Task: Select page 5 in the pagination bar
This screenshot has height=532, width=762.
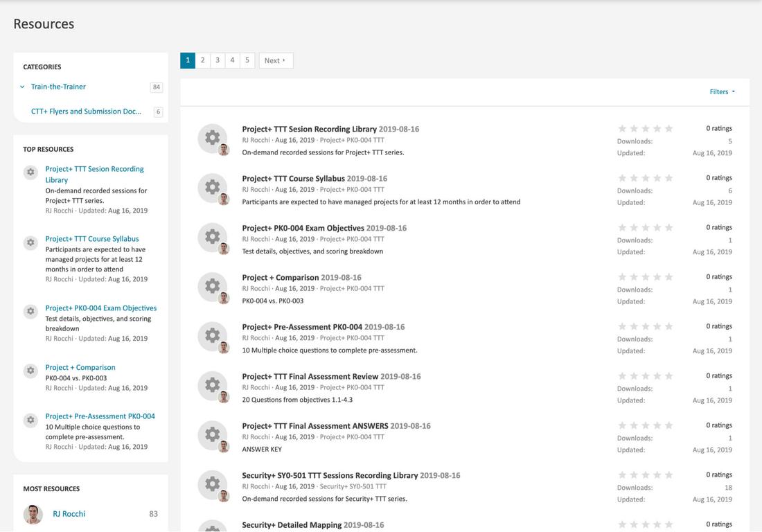Action: pyautogui.click(x=247, y=60)
